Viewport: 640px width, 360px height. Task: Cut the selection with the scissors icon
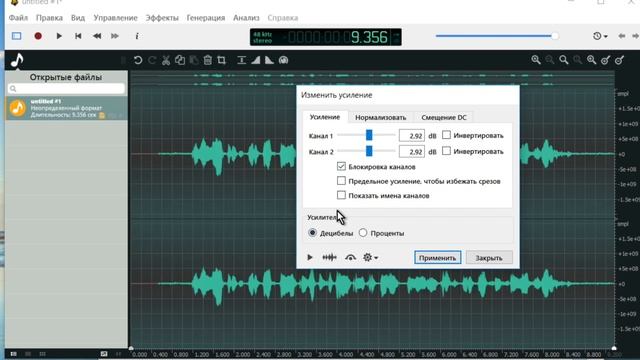point(166,60)
